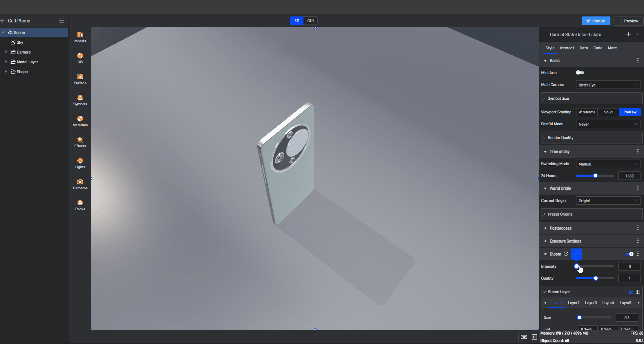The height and width of the screenshot is (344, 644).
Task: Open the GIS panel icon
Action: tap(80, 58)
